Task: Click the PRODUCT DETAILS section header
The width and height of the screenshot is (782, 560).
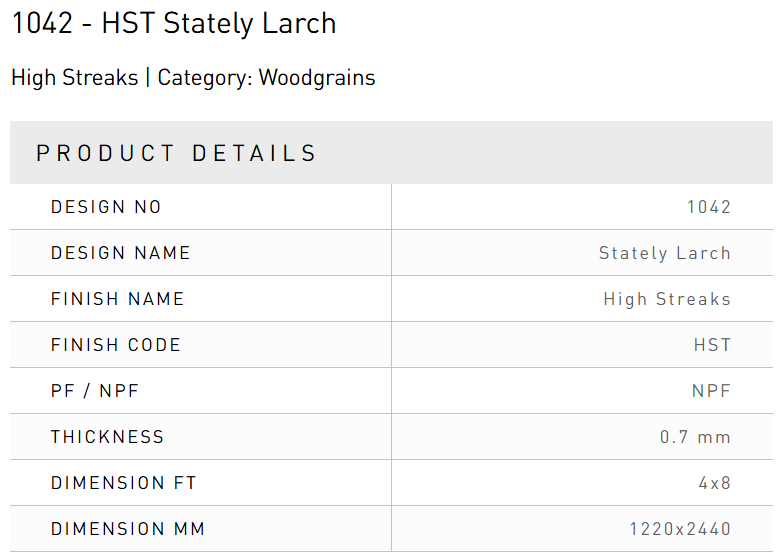Action: [177, 154]
